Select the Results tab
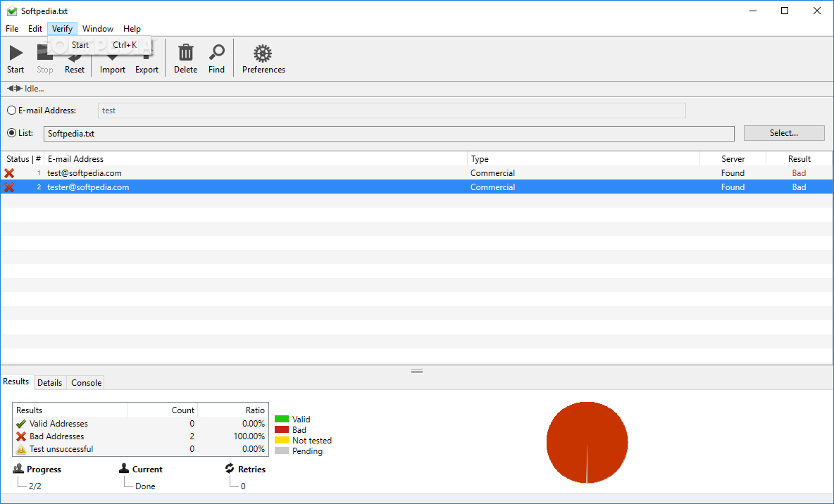This screenshot has height=504, width=834. point(16,382)
